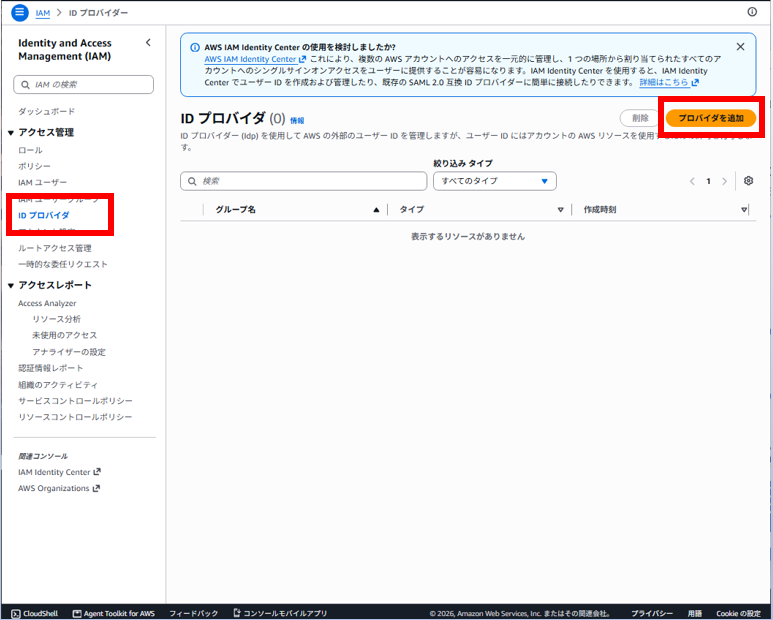Open Cookie の設定 in the footer
The image size is (773, 620).
pyautogui.click(x=738, y=614)
